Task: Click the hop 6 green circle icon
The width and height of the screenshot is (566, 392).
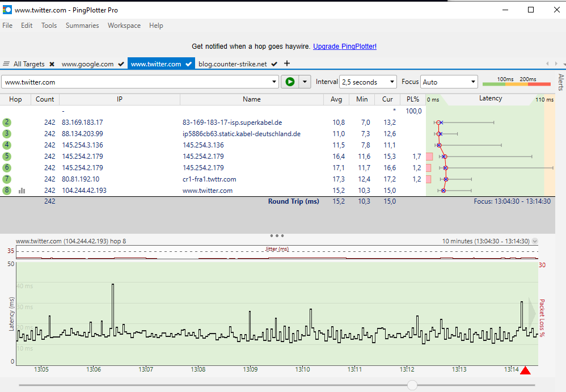Action: [x=6, y=167]
